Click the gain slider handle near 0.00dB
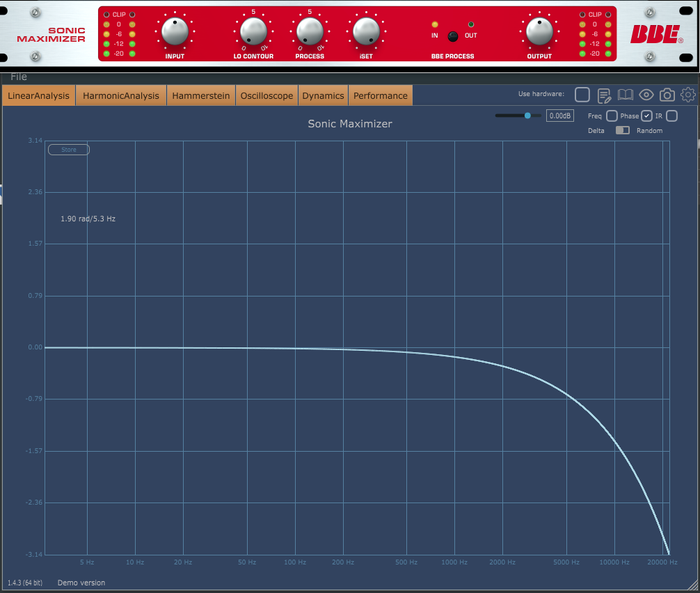Image resolution: width=700 pixels, height=593 pixels. [527, 116]
